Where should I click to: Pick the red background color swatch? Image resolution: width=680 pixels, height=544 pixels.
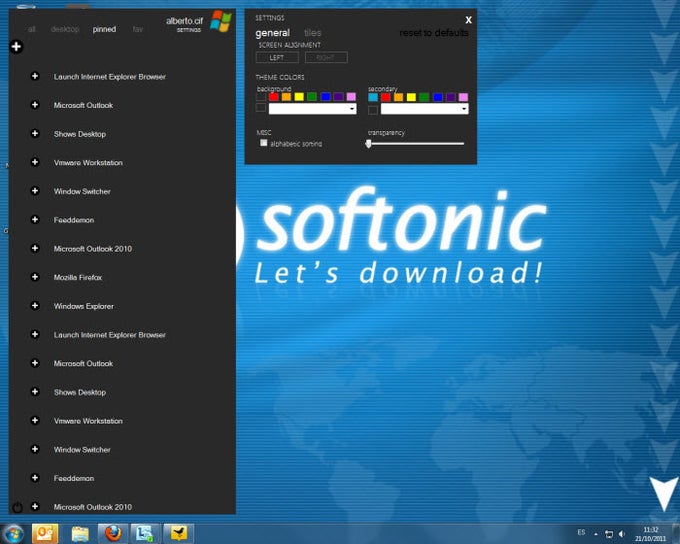(x=274, y=97)
